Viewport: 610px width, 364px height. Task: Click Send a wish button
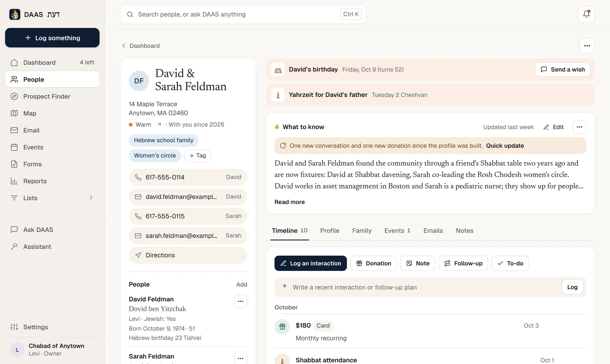[x=562, y=70]
